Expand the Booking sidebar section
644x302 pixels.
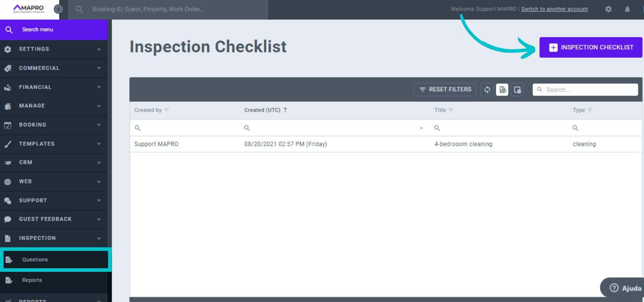[54, 125]
